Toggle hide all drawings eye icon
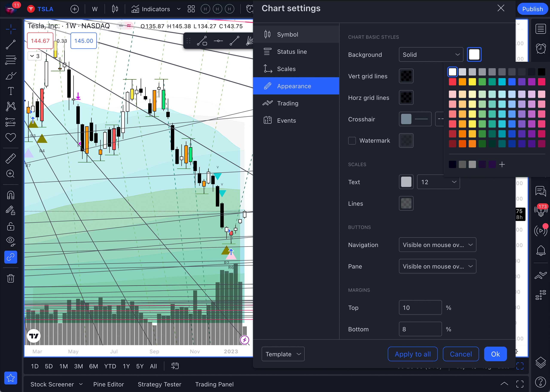This screenshot has width=550, height=392. click(x=11, y=241)
